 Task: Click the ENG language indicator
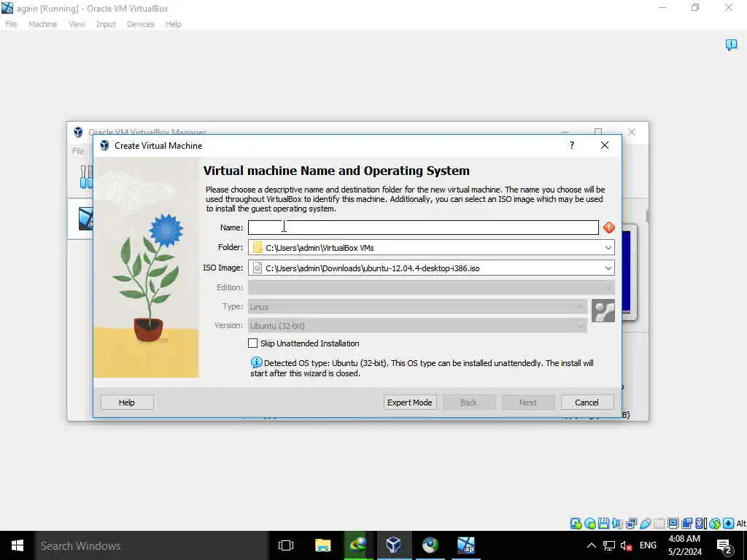[x=648, y=545]
